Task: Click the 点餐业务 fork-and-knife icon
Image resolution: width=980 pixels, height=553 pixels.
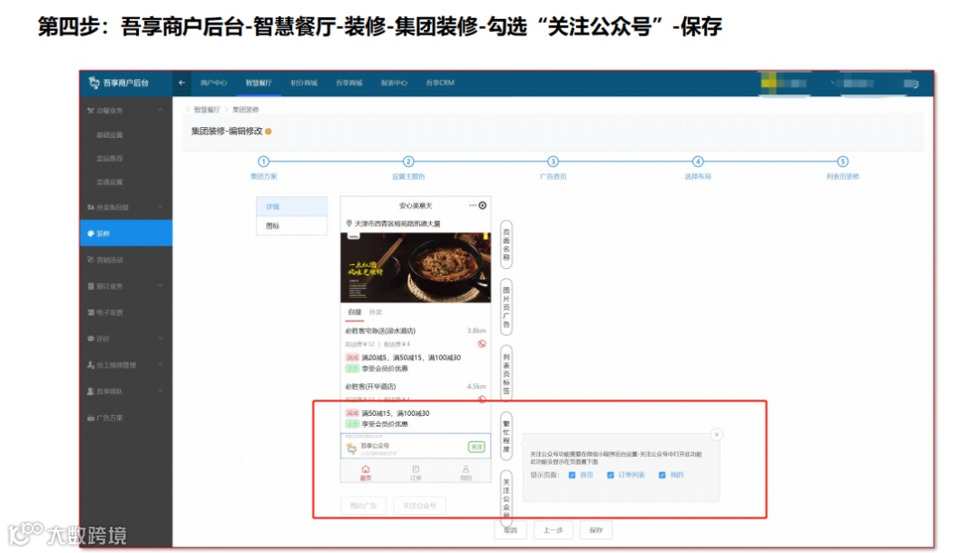Action: 91,111
